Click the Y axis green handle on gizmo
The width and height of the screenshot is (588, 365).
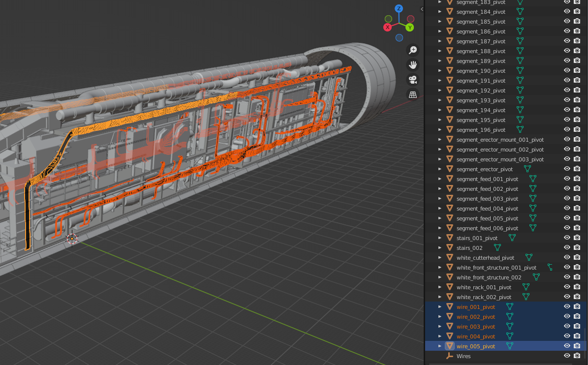(x=410, y=27)
